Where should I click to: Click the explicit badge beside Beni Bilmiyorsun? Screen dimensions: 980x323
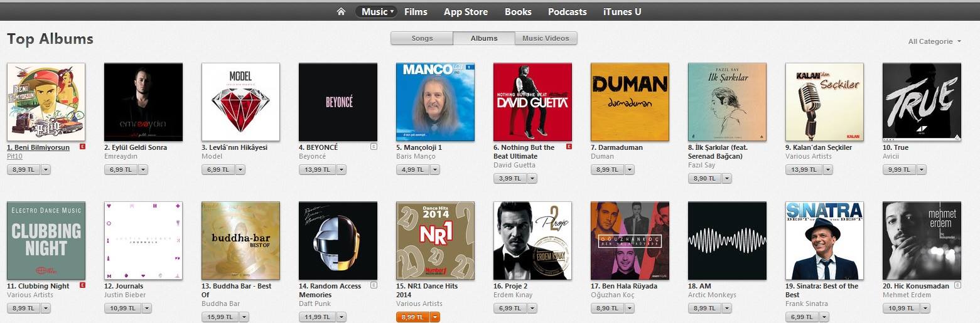coord(82,147)
